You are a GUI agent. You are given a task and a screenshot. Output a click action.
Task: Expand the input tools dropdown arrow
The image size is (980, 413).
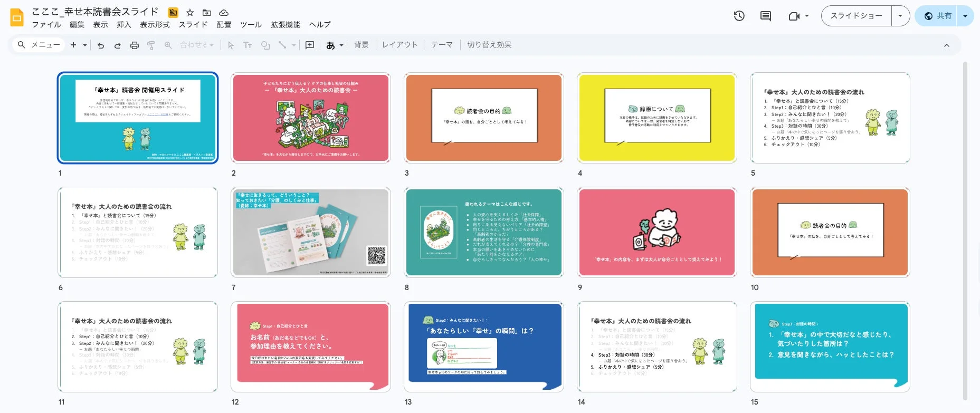341,45
